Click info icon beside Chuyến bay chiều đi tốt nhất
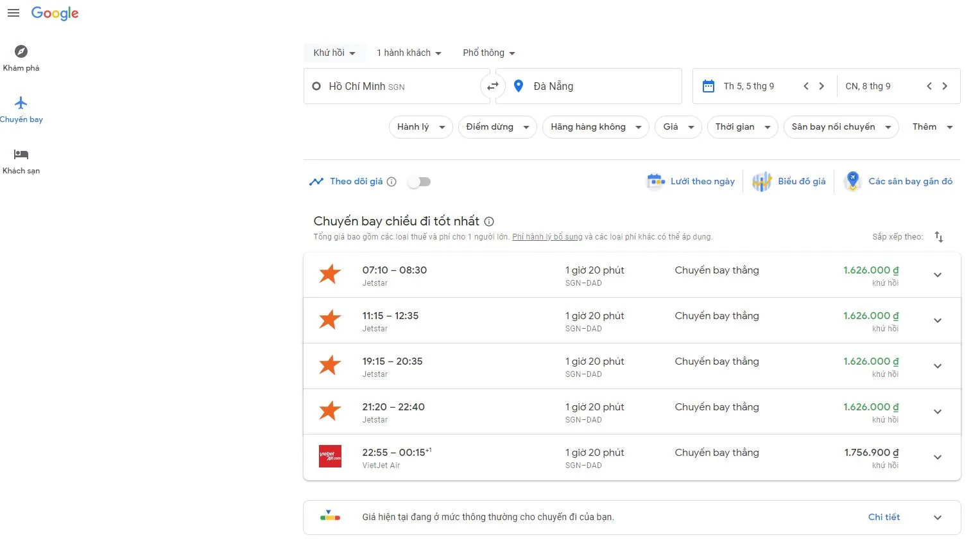This screenshot has height=549, width=980. point(489,222)
